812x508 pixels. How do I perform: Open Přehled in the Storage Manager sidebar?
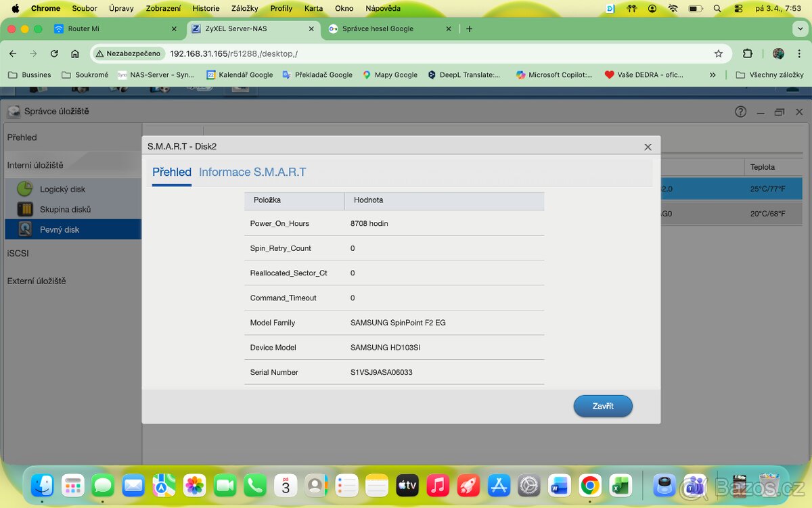[22, 137]
